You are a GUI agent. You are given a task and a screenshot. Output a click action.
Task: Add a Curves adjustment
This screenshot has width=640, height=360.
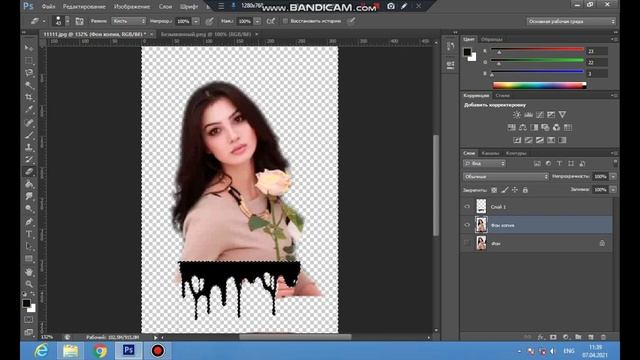[540, 115]
